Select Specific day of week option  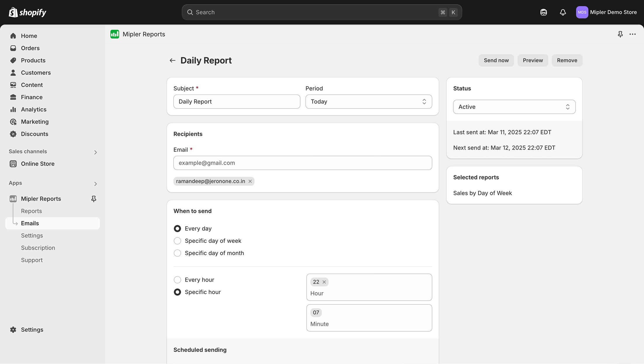(177, 241)
